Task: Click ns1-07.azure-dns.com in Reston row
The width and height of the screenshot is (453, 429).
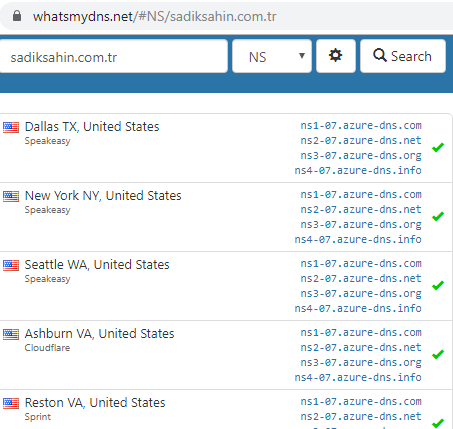Action: coord(361,402)
